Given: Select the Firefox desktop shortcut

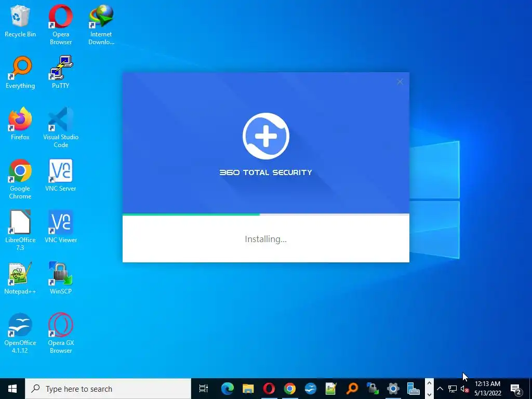Looking at the screenshot, I should pyautogui.click(x=20, y=124).
